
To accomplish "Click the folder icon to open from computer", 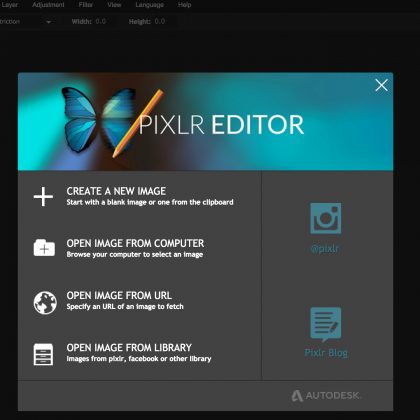I will point(44,248).
